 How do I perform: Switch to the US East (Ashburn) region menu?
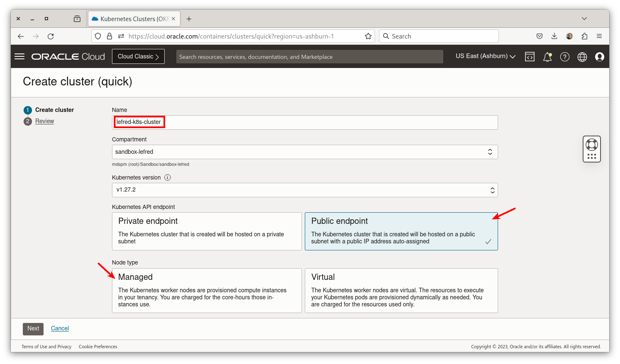484,56
